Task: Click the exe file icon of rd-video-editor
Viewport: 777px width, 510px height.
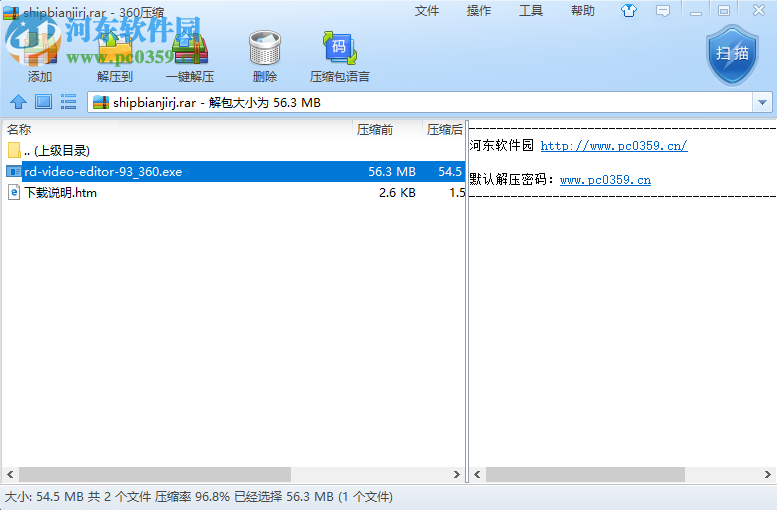Action: [13, 171]
